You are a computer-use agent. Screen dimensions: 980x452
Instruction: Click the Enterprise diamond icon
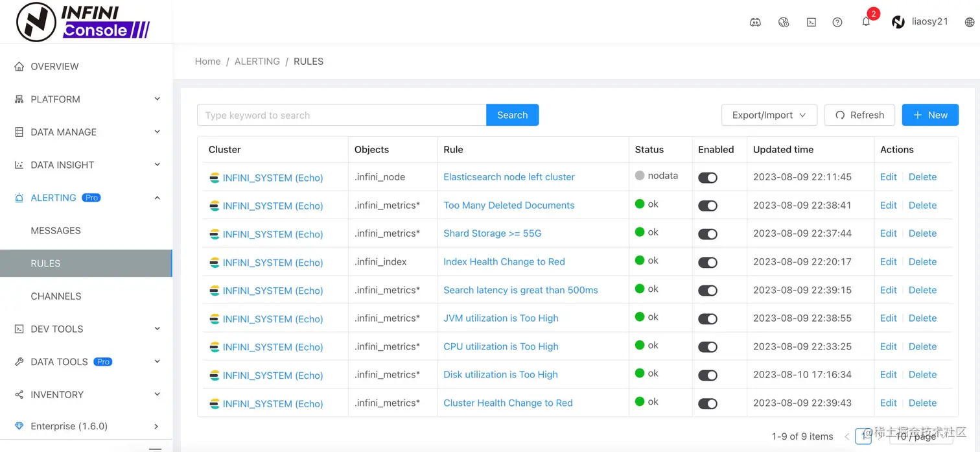(x=19, y=426)
